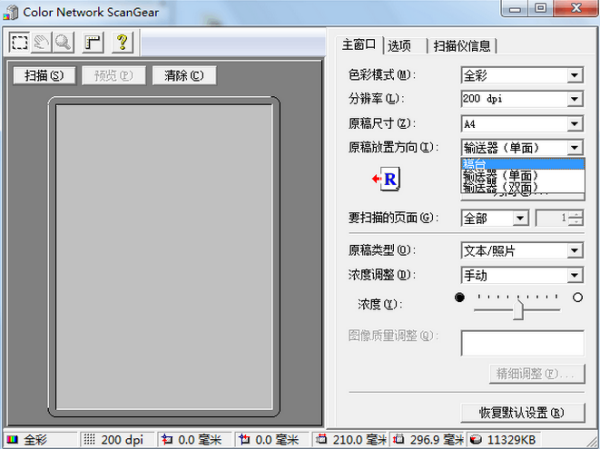Image resolution: width=600 pixels, height=449 pixels.
Task: Click the 精细调整(F) button
Action: (x=537, y=373)
